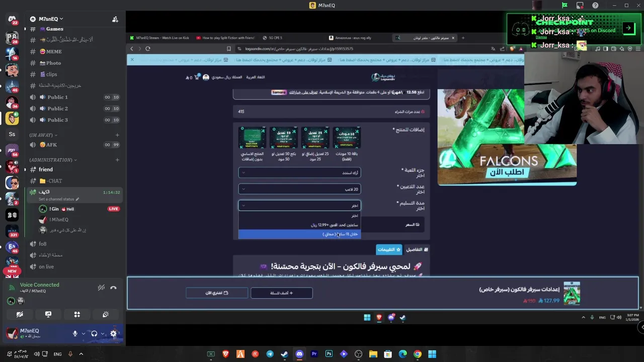
Task: Open Discord direct messages home icon
Action: point(12,20)
